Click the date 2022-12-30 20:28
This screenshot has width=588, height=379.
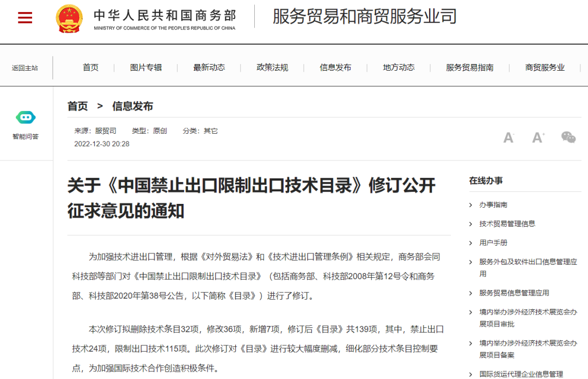102,144
